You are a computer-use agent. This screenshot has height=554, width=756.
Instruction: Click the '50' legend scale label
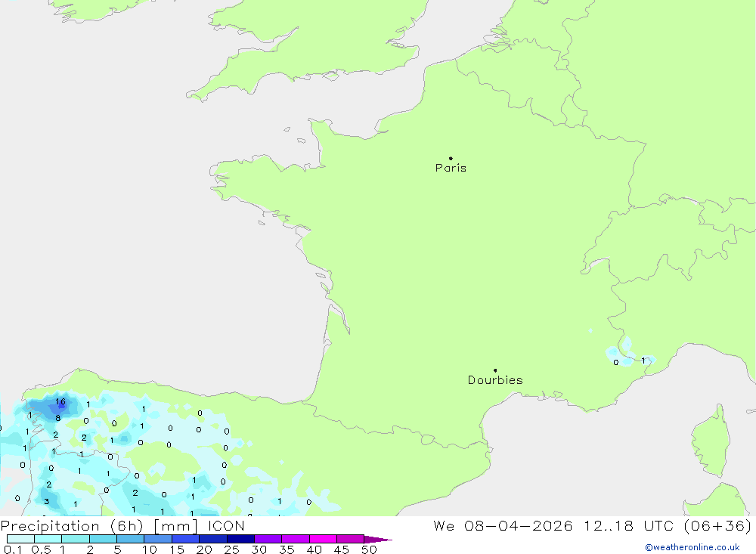(369, 549)
